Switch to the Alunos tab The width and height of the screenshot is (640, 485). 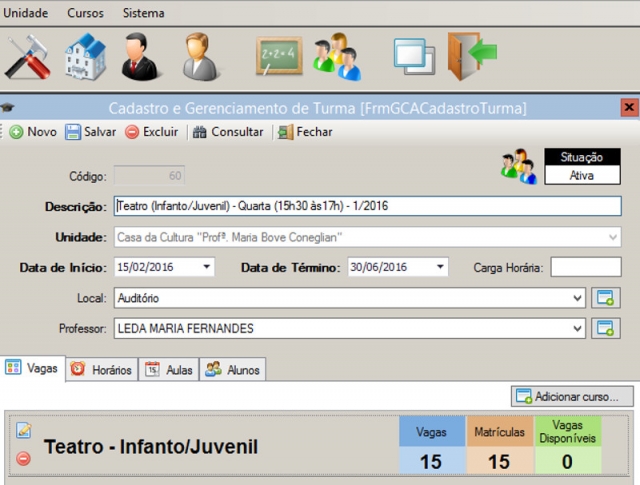tap(233, 370)
